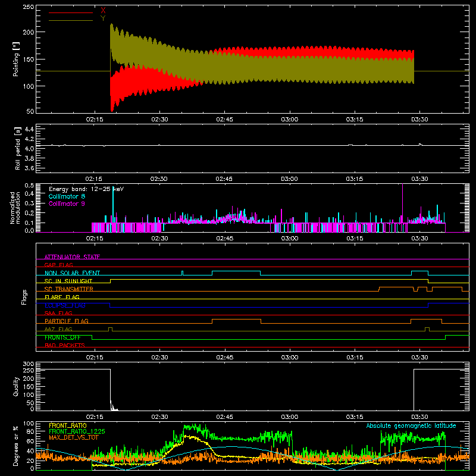Click the 02:45 tick under Flags plot
Screen dimensions: 476x476
point(225,358)
